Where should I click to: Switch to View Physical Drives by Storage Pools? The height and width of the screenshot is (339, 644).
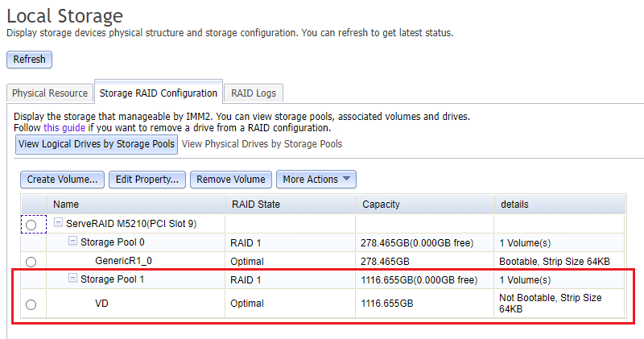[262, 144]
